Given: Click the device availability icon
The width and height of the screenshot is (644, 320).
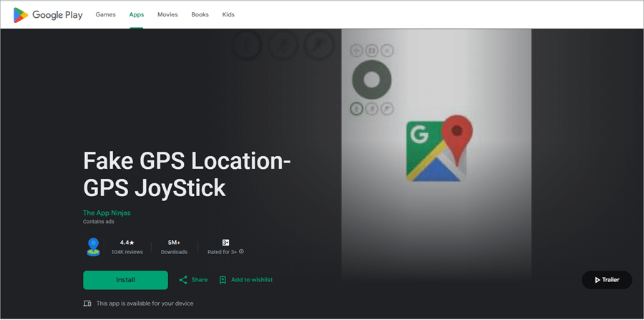Looking at the screenshot, I should pos(87,304).
